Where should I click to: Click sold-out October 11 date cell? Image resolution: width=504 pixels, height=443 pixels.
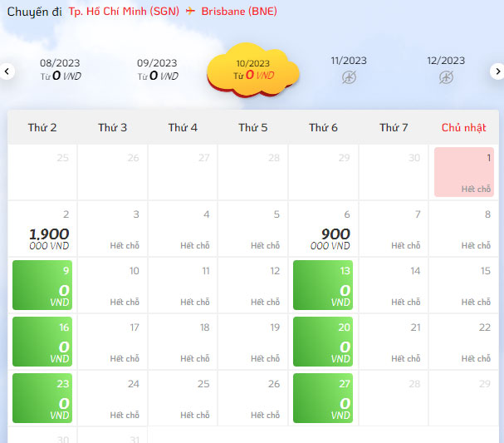183,285
